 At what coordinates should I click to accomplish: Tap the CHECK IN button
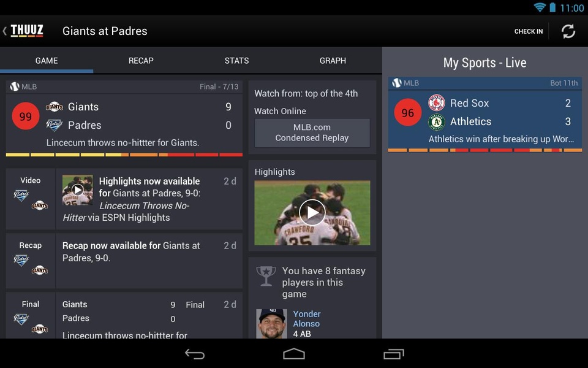coord(529,31)
